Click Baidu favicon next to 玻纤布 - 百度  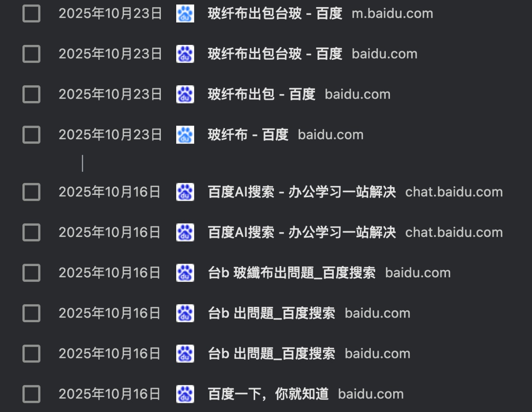[185, 135]
